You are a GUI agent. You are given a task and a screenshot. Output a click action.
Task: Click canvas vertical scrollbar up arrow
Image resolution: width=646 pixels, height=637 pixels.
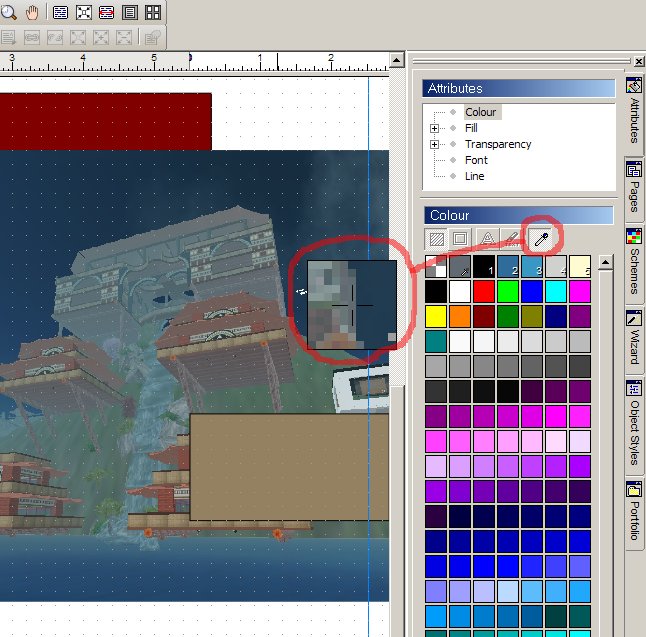pos(396,61)
